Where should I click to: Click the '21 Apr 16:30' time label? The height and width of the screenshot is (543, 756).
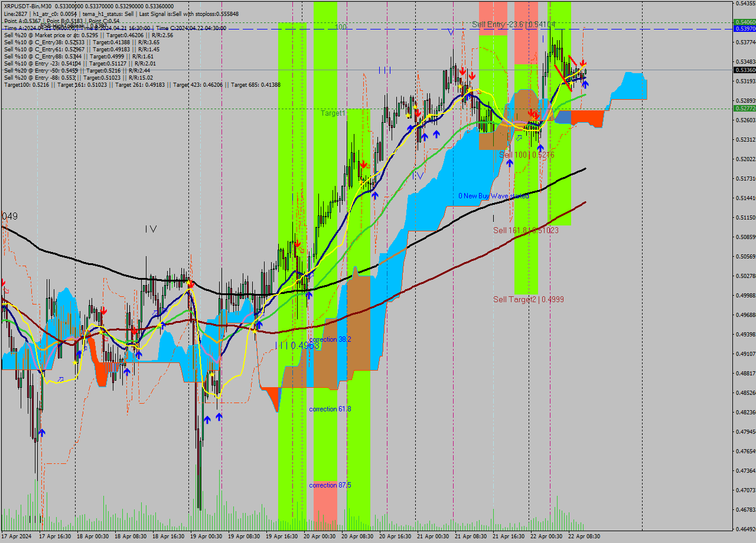pyautogui.click(x=509, y=537)
